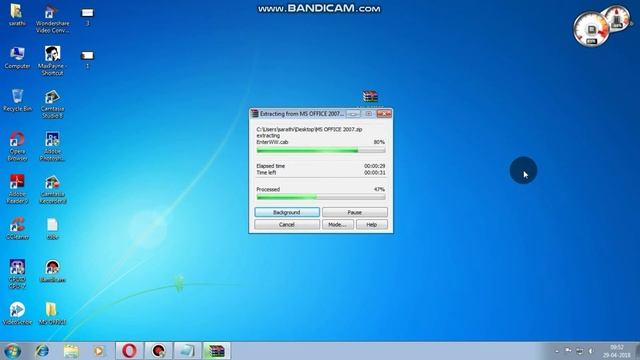Pause the extraction process

point(355,212)
